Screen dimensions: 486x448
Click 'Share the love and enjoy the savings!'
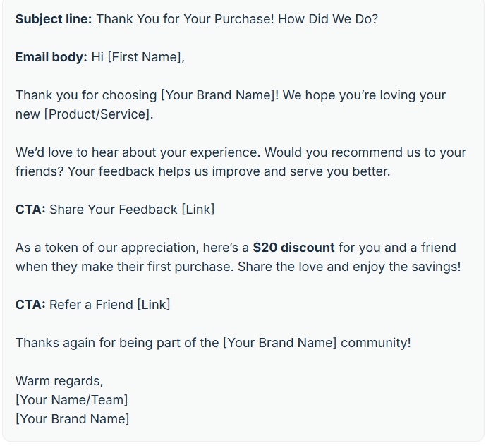click(349, 267)
